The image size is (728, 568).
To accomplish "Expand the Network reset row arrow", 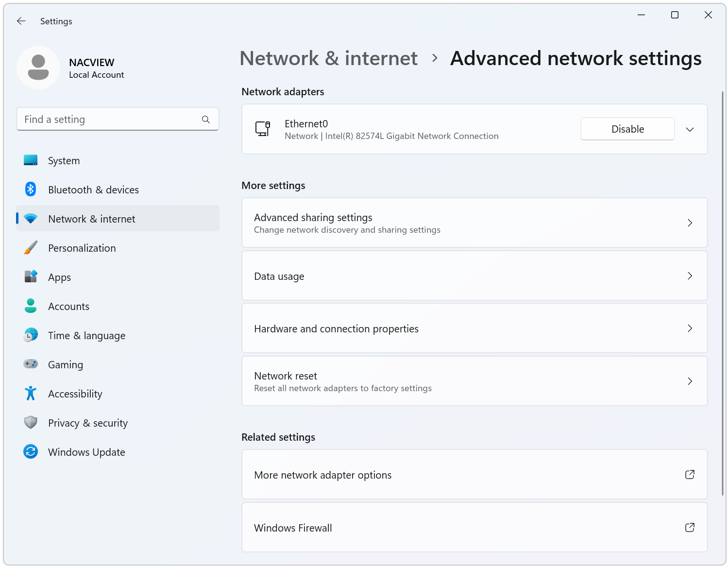I will point(690,381).
